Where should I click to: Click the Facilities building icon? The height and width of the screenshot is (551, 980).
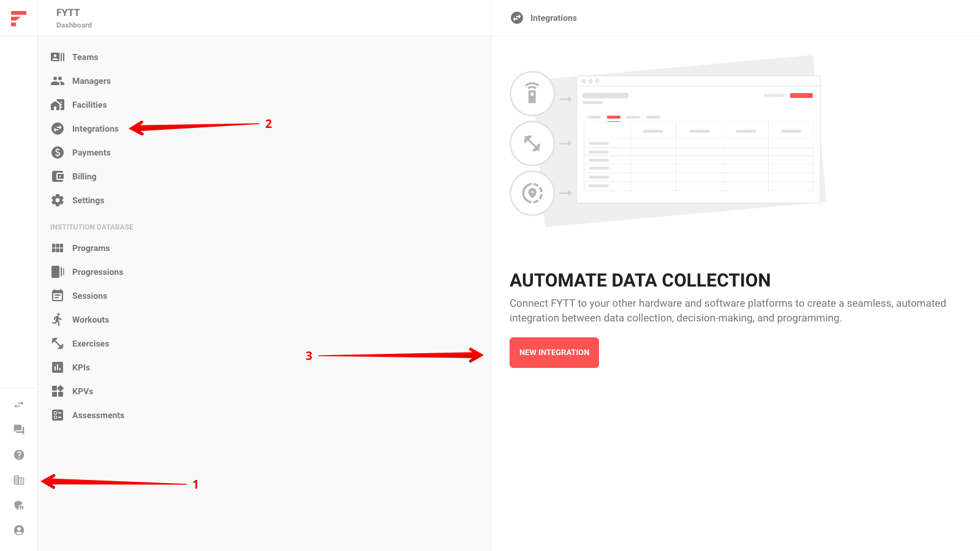tap(58, 105)
